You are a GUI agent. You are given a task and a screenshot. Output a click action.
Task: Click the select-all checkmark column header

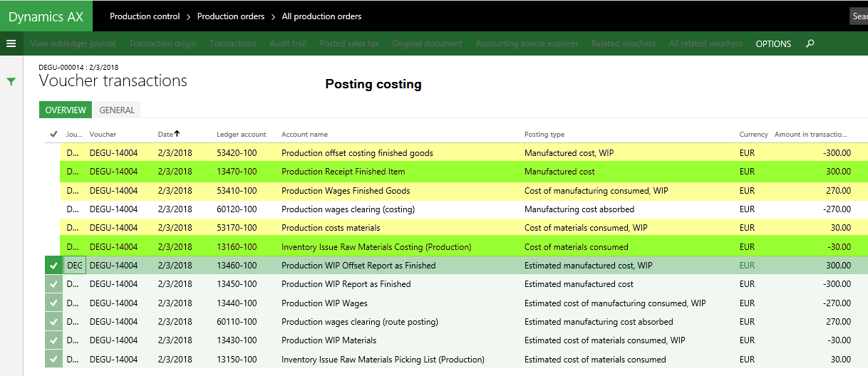click(x=53, y=134)
